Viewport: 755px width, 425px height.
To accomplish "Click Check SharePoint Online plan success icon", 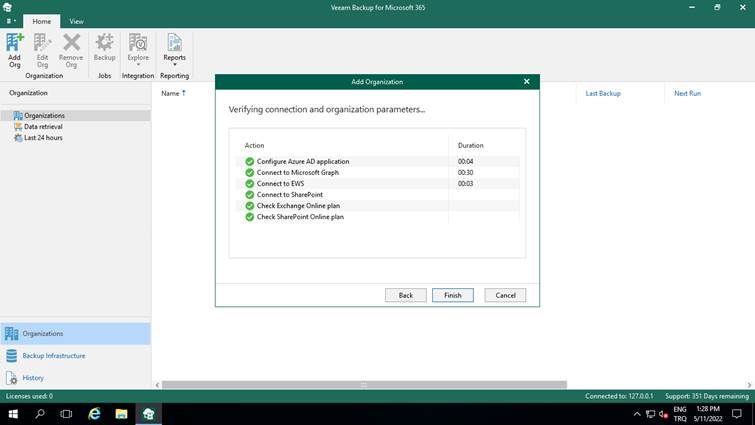I will point(249,217).
